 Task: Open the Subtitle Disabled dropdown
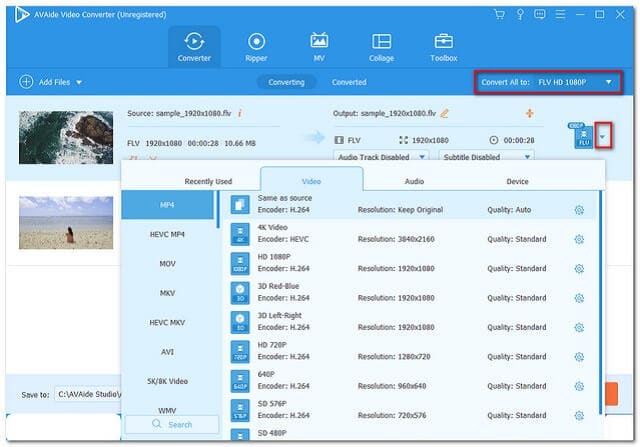click(x=487, y=157)
